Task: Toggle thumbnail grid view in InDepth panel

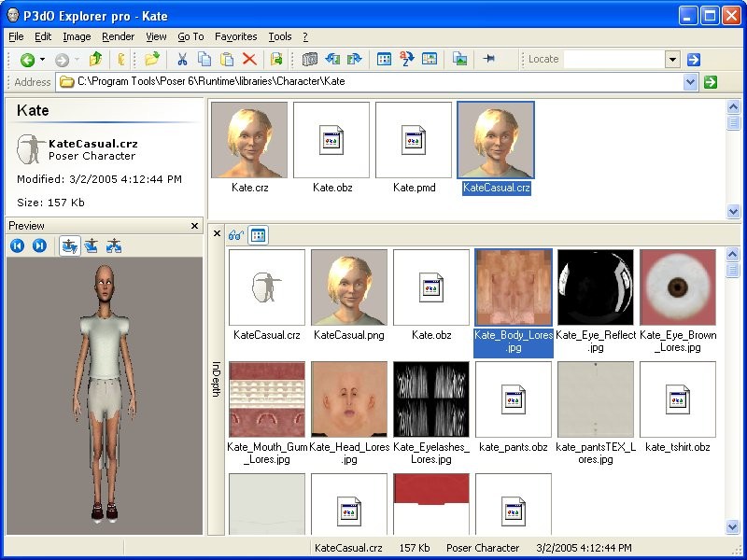Action: pyautogui.click(x=259, y=235)
